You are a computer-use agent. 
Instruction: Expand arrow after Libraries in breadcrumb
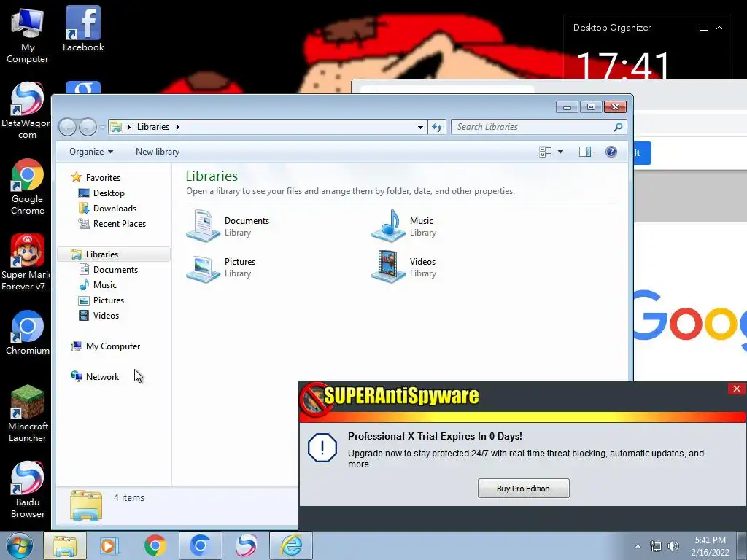(178, 127)
